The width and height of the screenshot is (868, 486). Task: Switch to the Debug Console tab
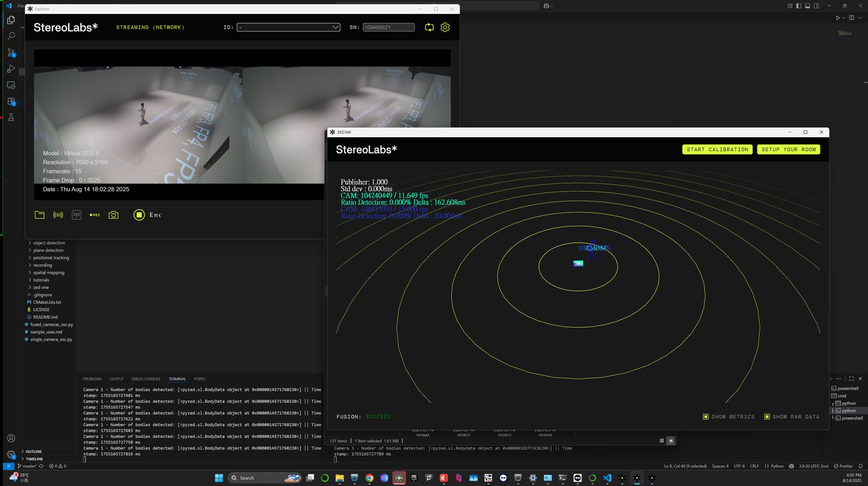tap(146, 379)
